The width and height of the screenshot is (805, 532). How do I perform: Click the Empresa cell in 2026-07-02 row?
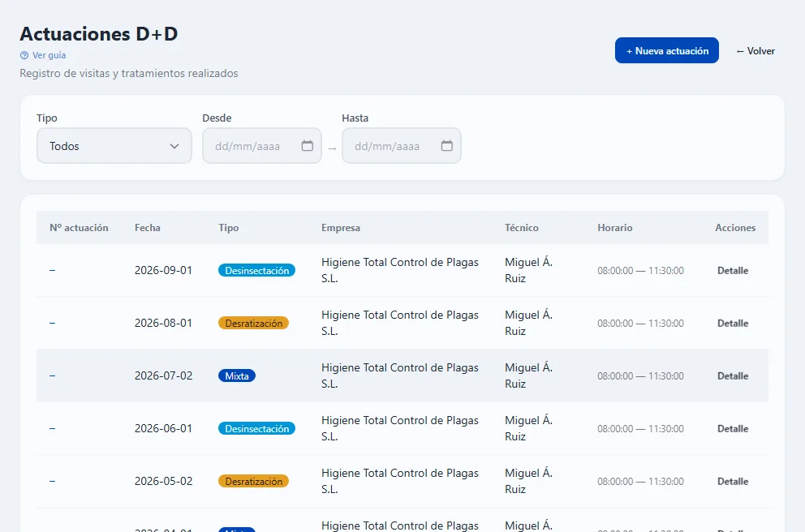(400, 376)
